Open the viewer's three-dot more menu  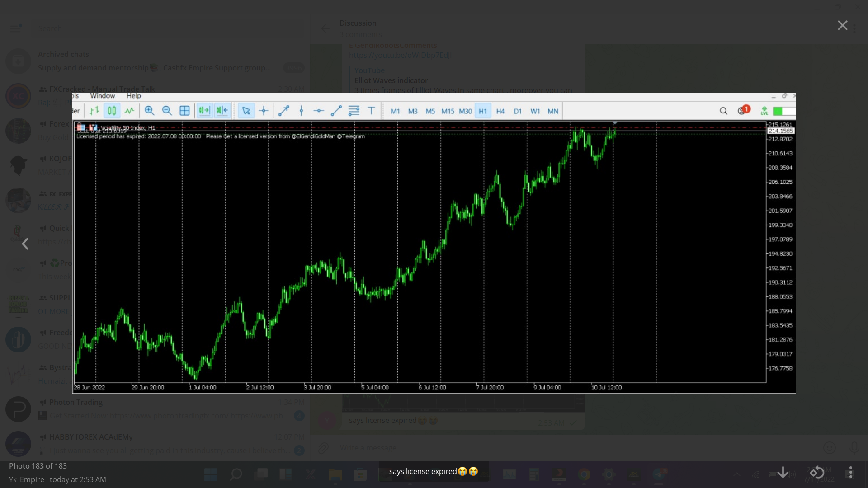850,473
